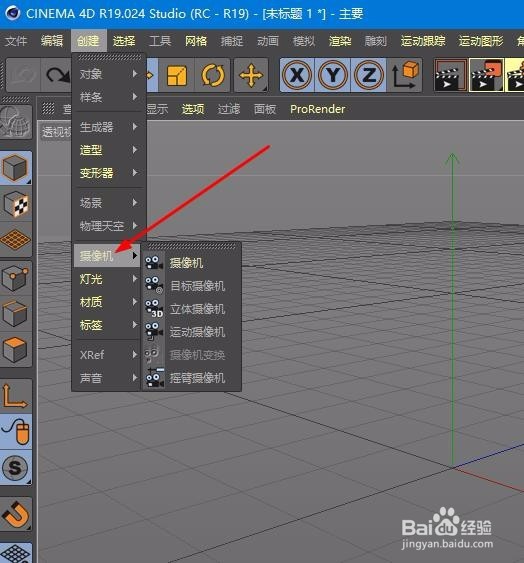Choose 立体摄像机 with the 3D icon
524x563 pixels.
191,309
